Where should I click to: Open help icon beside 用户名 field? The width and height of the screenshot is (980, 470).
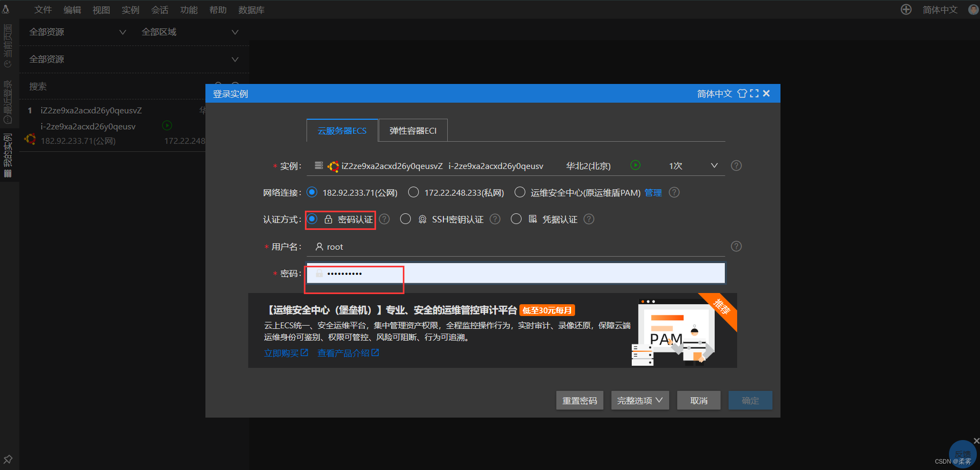click(737, 246)
